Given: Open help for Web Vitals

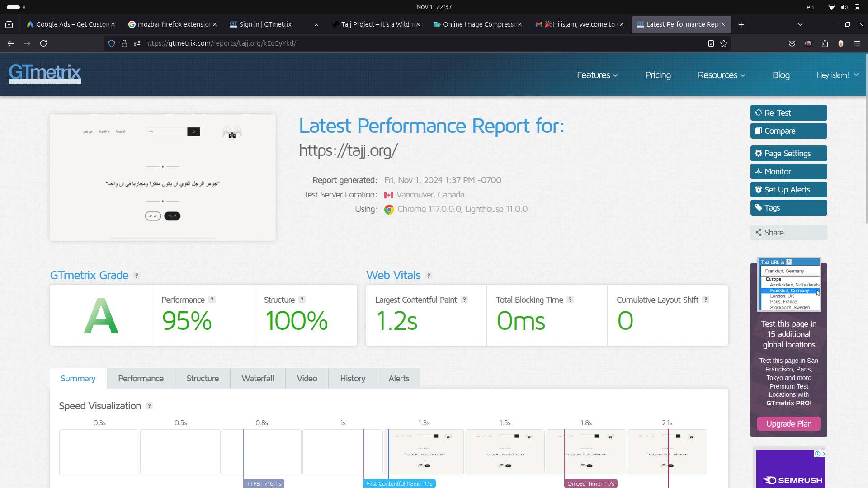Looking at the screenshot, I should coord(429,276).
